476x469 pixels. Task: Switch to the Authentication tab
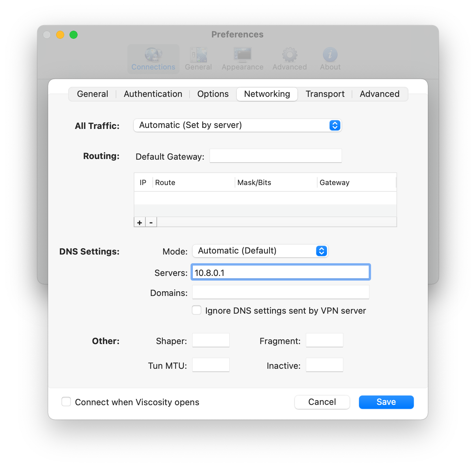(x=153, y=94)
